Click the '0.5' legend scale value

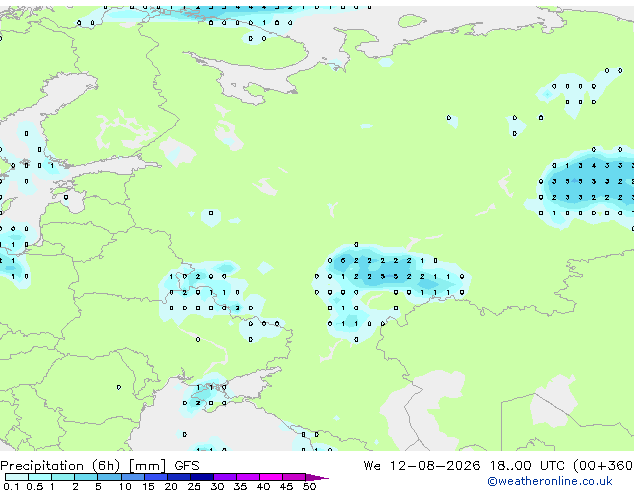tap(35, 486)
